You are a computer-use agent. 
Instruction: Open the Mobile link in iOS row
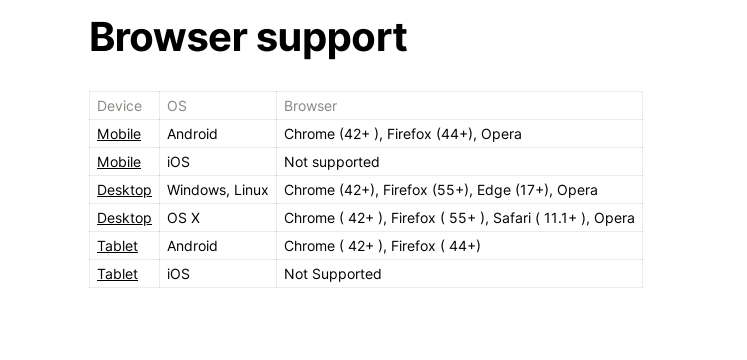tap(119, 162)
